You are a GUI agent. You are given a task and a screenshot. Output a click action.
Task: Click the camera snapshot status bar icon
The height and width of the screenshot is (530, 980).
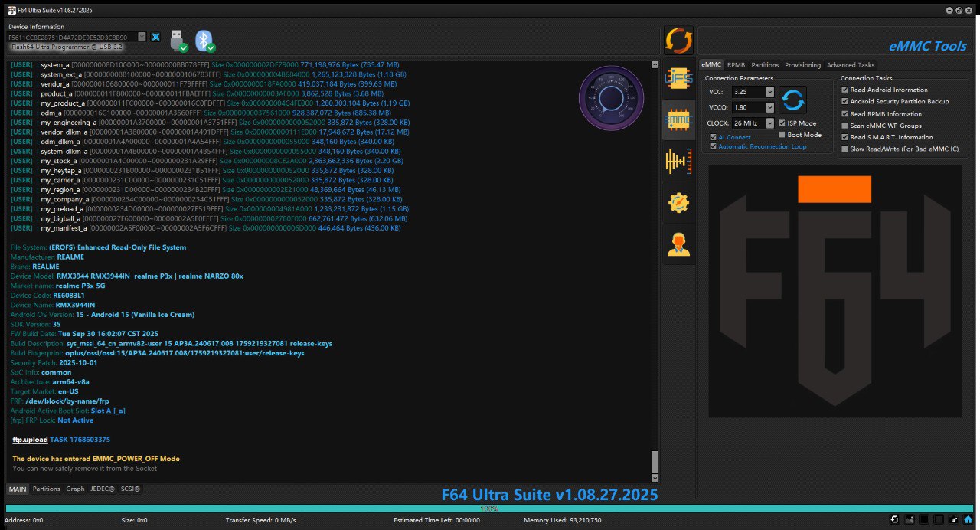coord(954,520)
